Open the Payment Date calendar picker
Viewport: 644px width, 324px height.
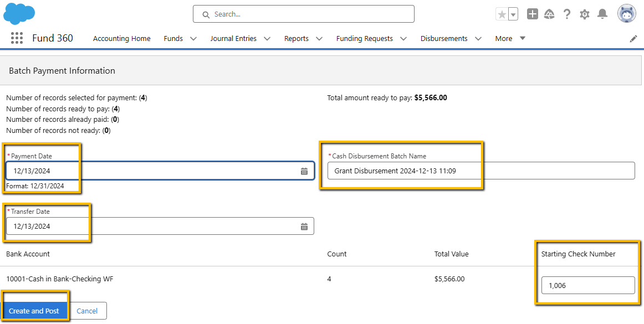[304, 171]
